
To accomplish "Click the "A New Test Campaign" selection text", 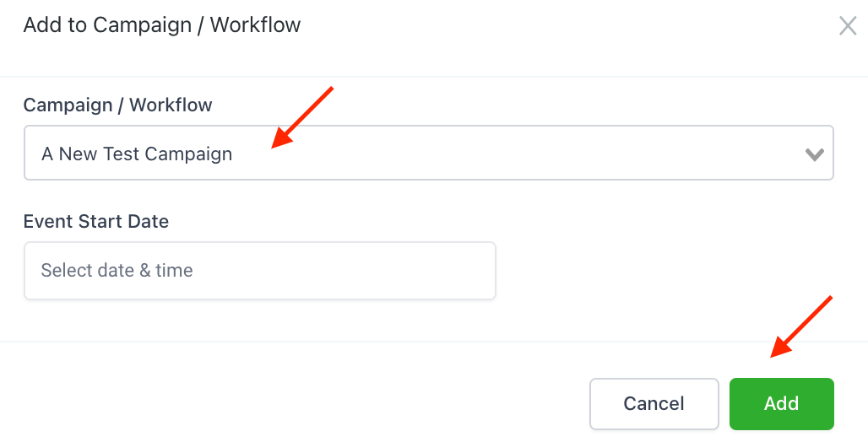I will (137, 154).
